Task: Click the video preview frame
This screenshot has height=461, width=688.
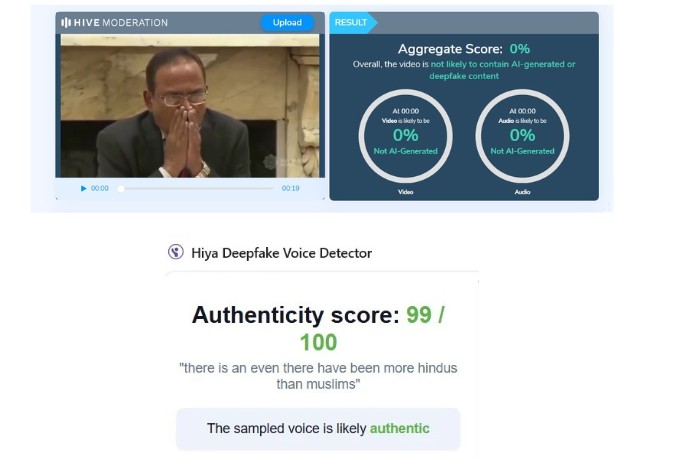Action: click(x=190, y=106)
